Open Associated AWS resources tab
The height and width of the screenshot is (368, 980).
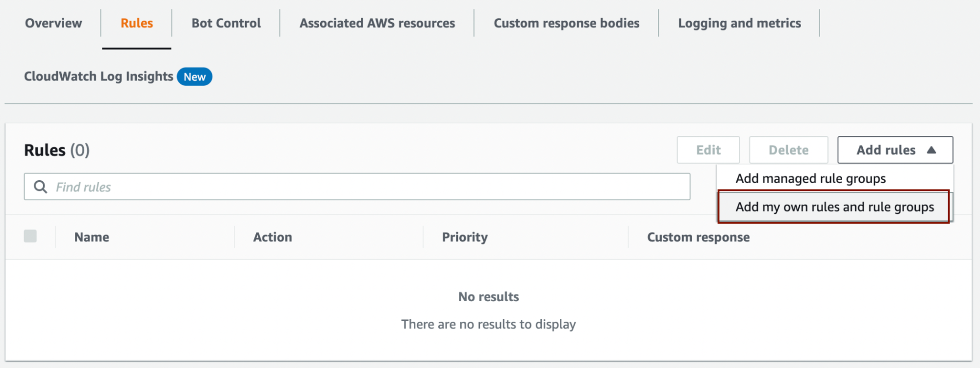[x=377, y=23]
